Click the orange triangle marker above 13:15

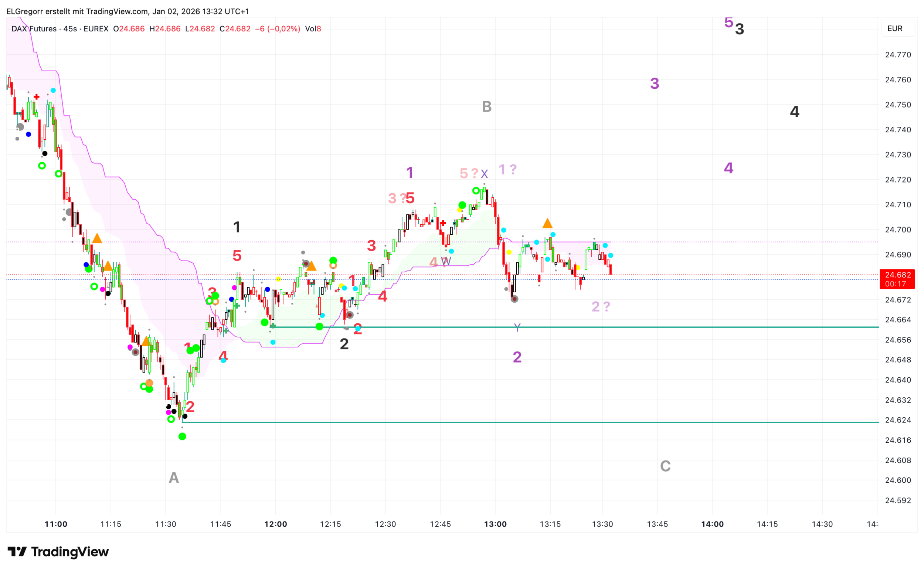point(547,224)
